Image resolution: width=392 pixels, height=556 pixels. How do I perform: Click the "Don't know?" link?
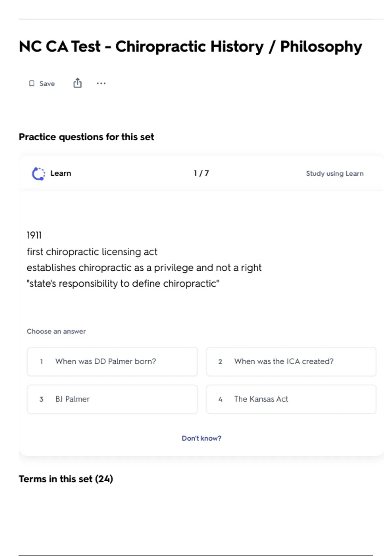[201, 438]
